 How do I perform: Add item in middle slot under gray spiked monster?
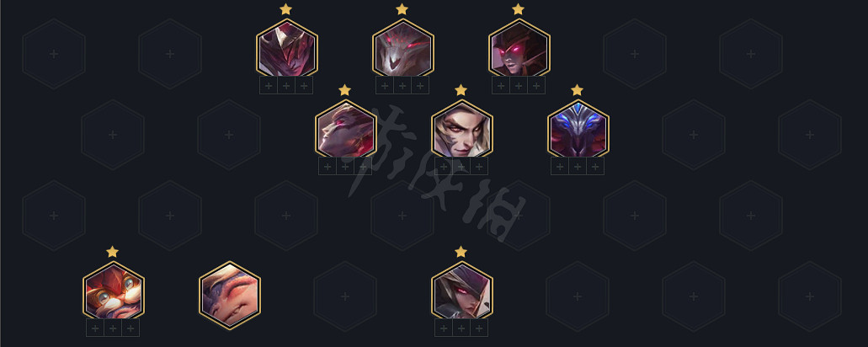coord(402,86)
